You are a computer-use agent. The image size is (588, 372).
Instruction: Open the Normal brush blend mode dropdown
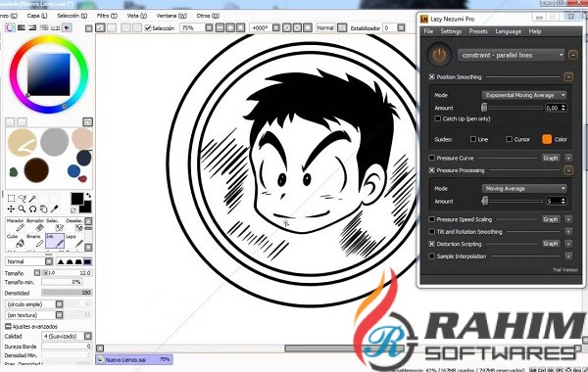pos(49,261)
